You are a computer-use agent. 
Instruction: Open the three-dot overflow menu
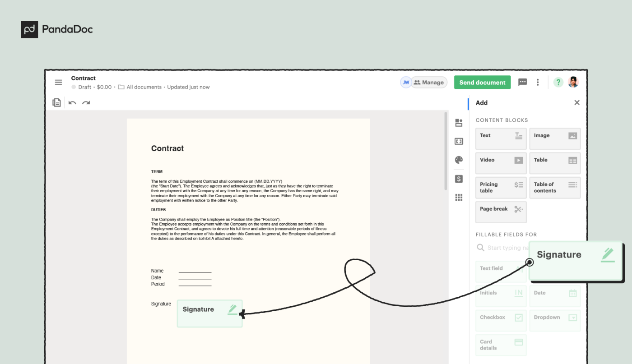[x=537, y=82]
